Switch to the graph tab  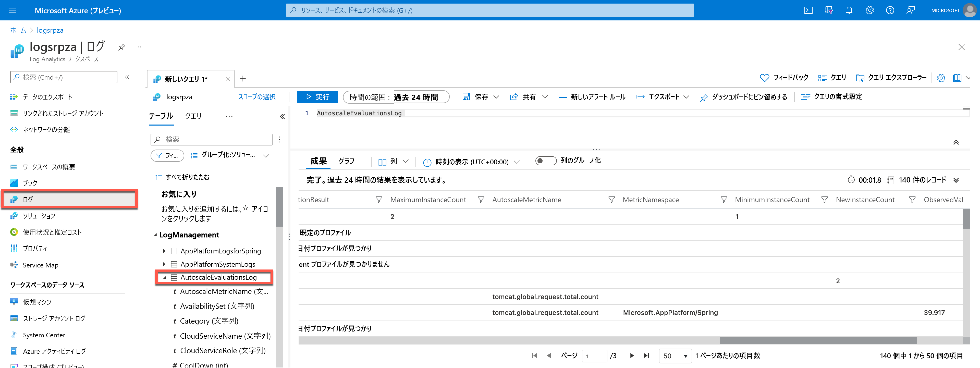pos(347,161)
